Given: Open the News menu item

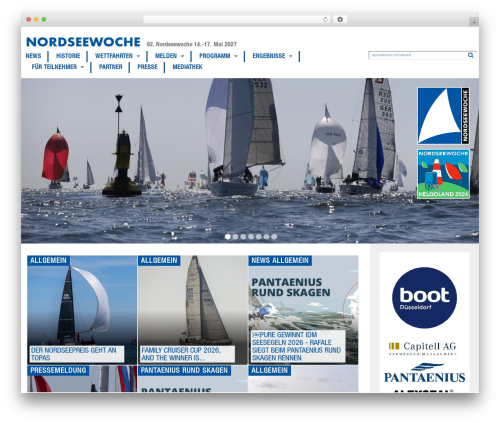Looking at the screenshot, I should pos(33,56).
